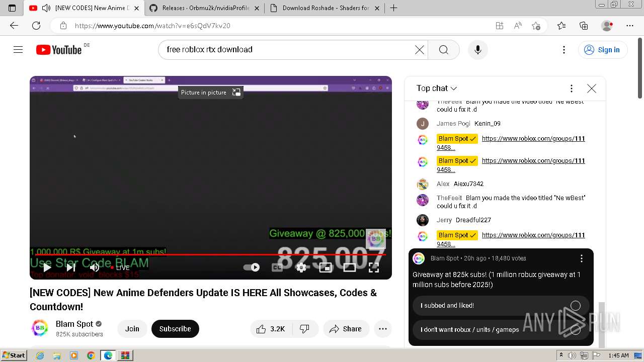Mute the video volume
The image size is (644, 362).
coord(95,267)
